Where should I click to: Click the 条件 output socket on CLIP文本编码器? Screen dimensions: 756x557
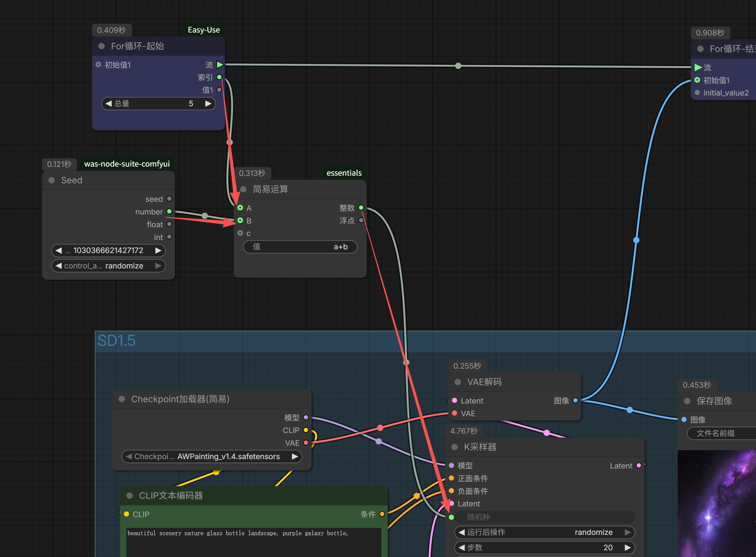click(382, 514)
